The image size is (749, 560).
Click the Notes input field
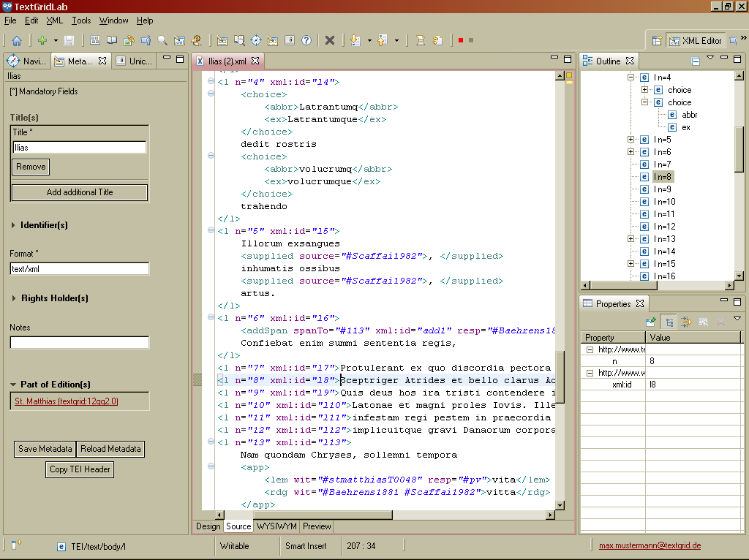point(79,342)
